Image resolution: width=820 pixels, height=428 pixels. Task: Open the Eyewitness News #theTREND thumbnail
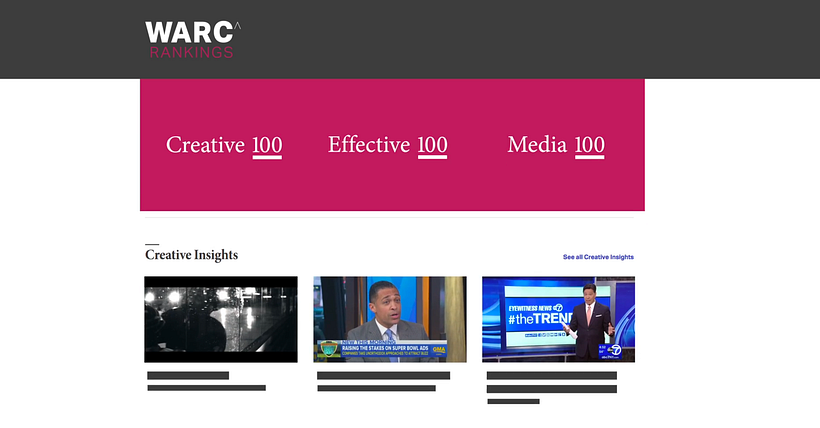[559, 319]
